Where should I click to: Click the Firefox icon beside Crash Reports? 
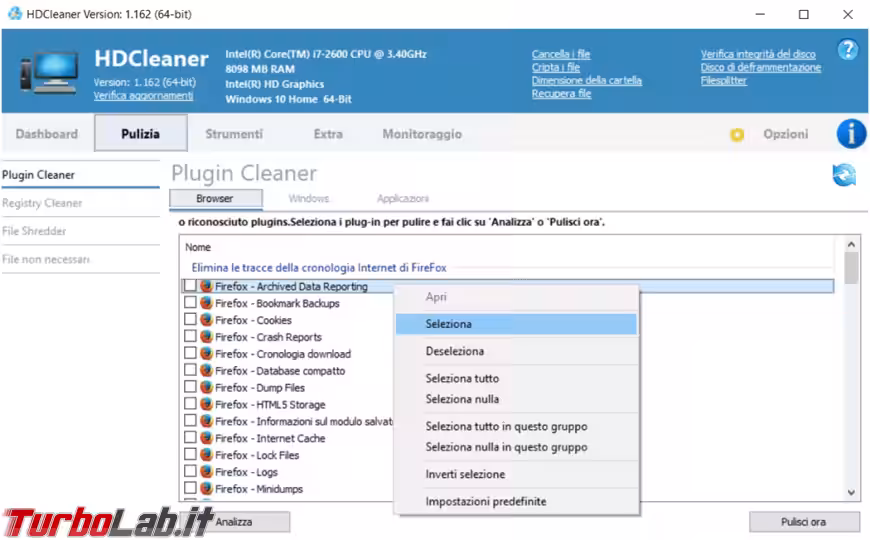point(206,336)
